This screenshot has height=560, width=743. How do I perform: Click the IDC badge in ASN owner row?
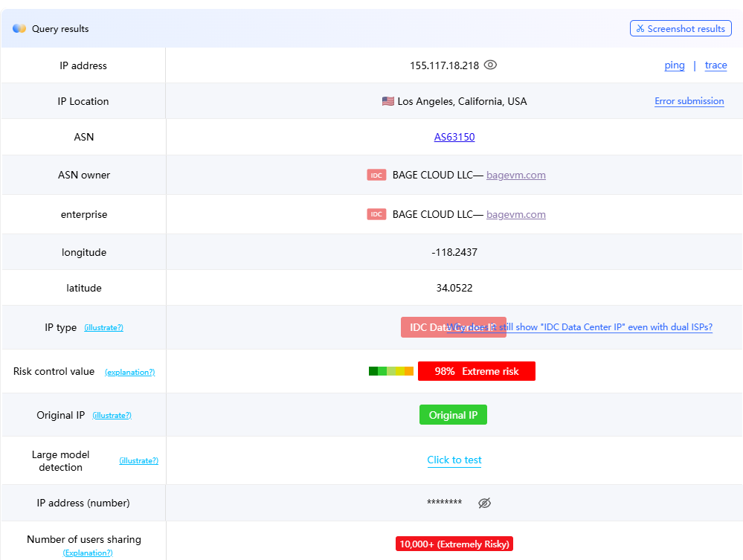point(376,175)
